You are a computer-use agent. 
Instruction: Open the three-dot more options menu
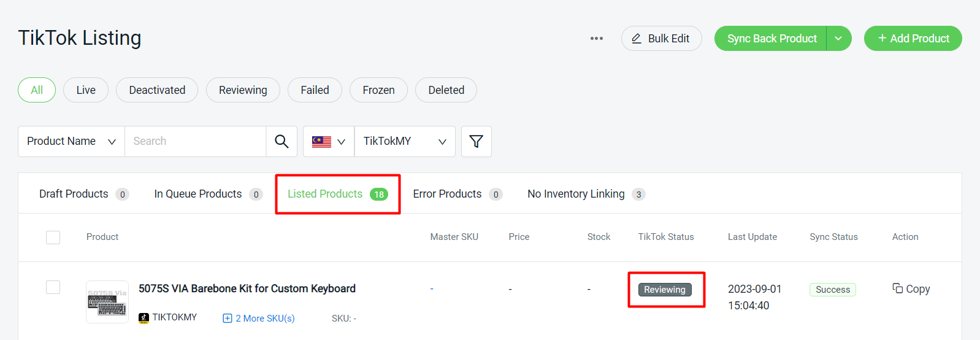[597, 38]
